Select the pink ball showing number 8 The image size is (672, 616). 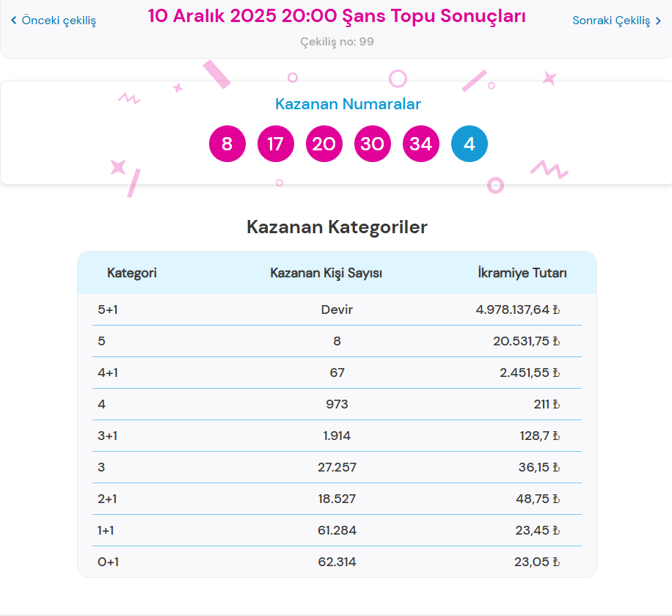coord(227,144)
